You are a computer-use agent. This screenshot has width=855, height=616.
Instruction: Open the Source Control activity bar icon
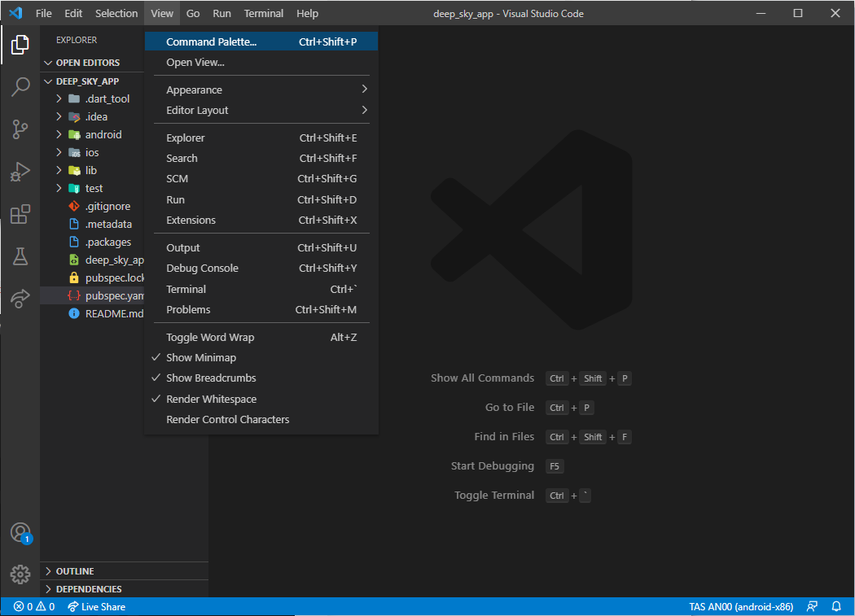tap(20, 129)
